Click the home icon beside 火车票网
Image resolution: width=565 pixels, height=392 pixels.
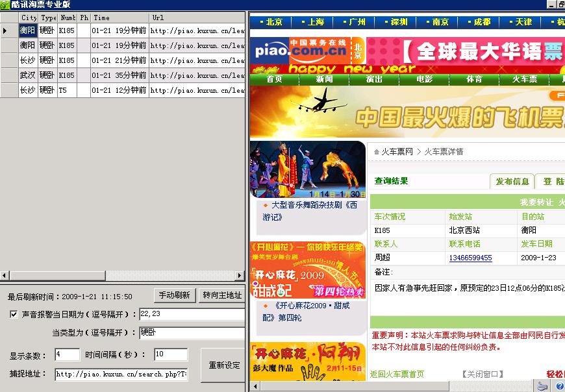[x=377, y=152]
